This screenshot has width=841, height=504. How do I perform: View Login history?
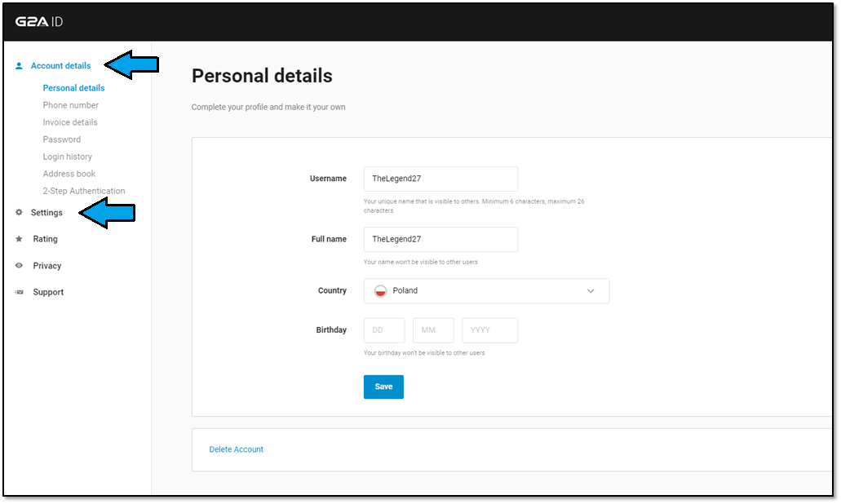point(68,157)
